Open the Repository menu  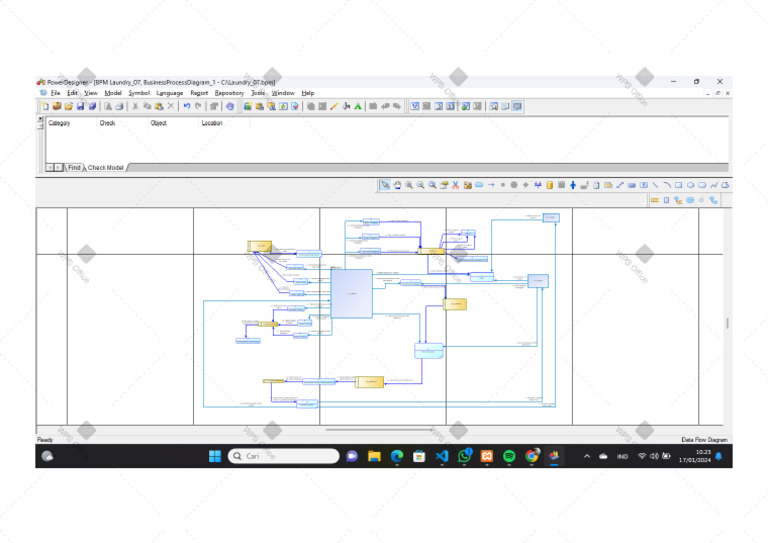click(229, 93)
